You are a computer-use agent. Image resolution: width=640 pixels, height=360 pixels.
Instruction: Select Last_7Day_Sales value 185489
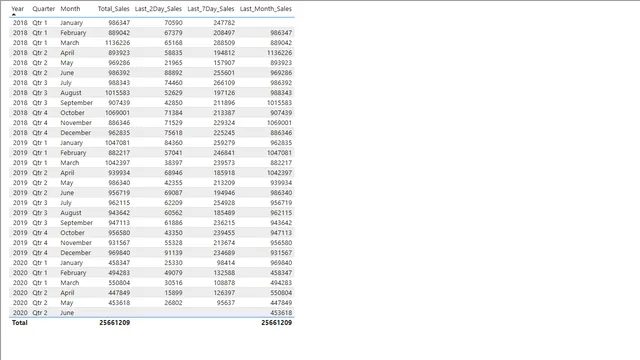tap(224, 213)
